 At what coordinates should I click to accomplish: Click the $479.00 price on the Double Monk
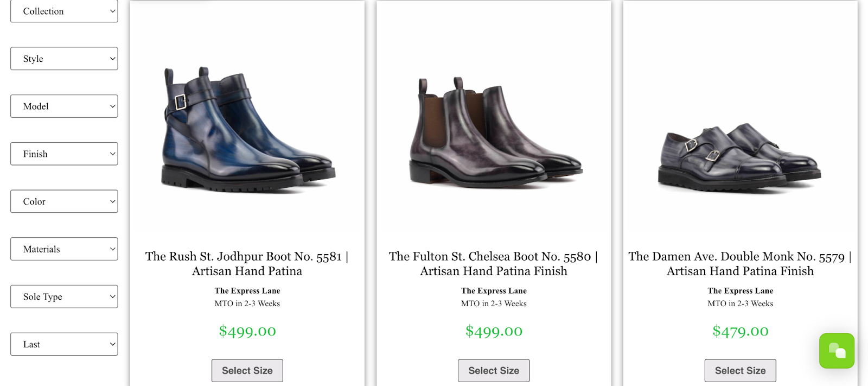(x=740, y=331)
